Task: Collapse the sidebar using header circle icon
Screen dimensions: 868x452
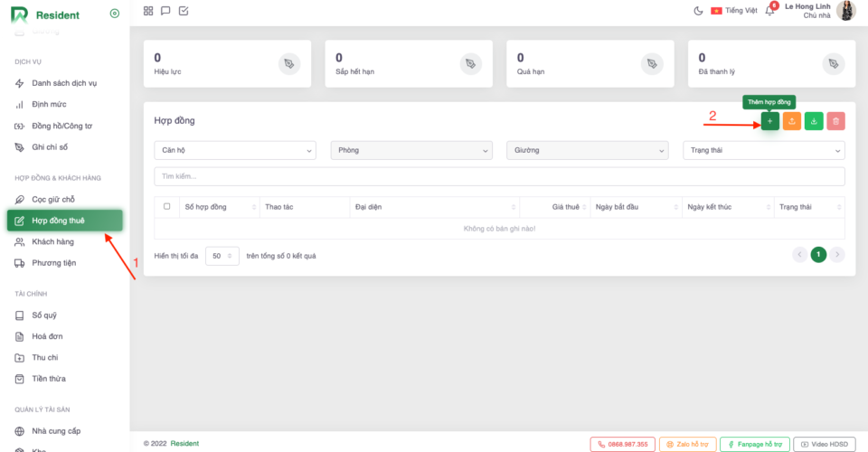Action: pos(114,14)
